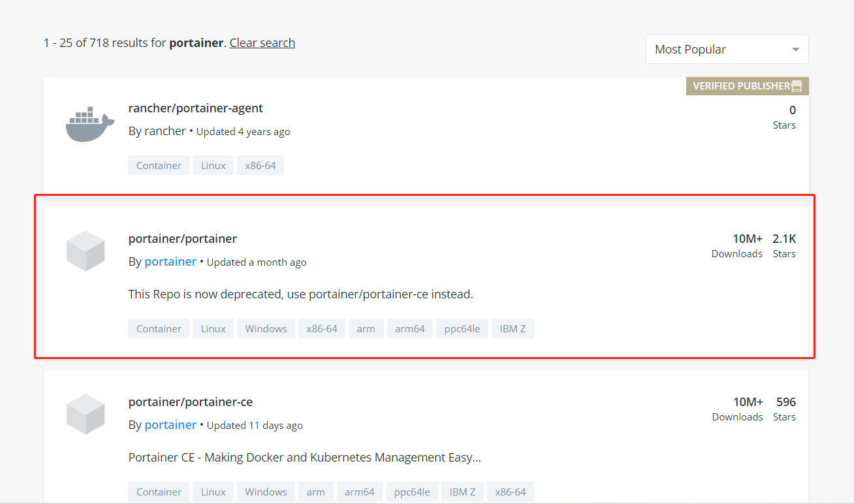Image resolution: width=854 pixels, height=504 pixels.
Task: Open the portainer/portainer-ce repository title
Action: (191, 402)
